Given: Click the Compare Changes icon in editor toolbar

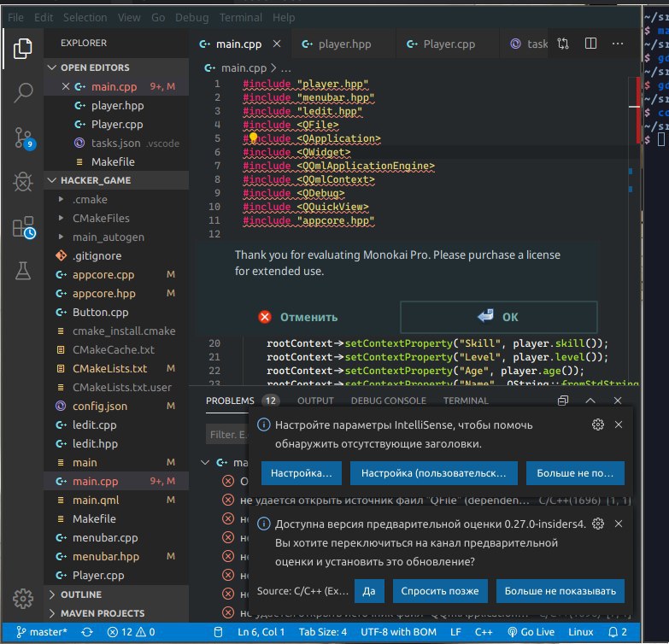Looking at the screenshot, I should [x=563, y=44].
